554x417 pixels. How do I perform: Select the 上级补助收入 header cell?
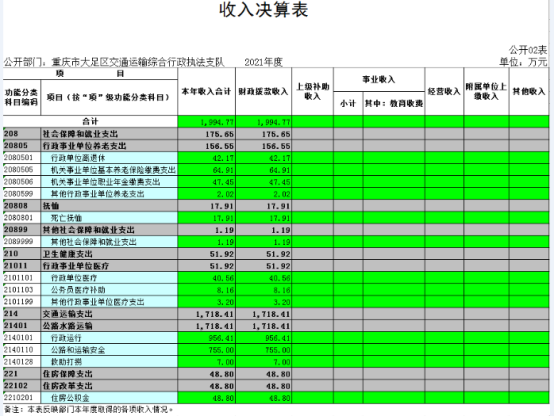(313, 92)
